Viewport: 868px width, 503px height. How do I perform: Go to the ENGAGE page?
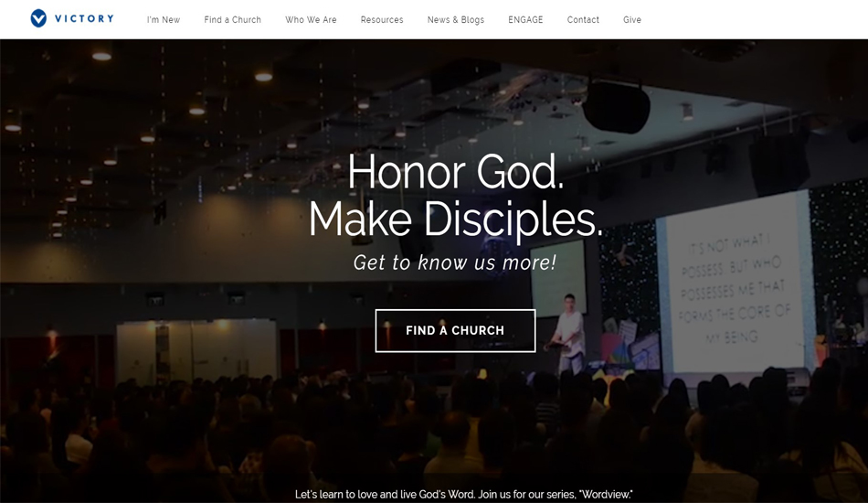click(525, 19)
